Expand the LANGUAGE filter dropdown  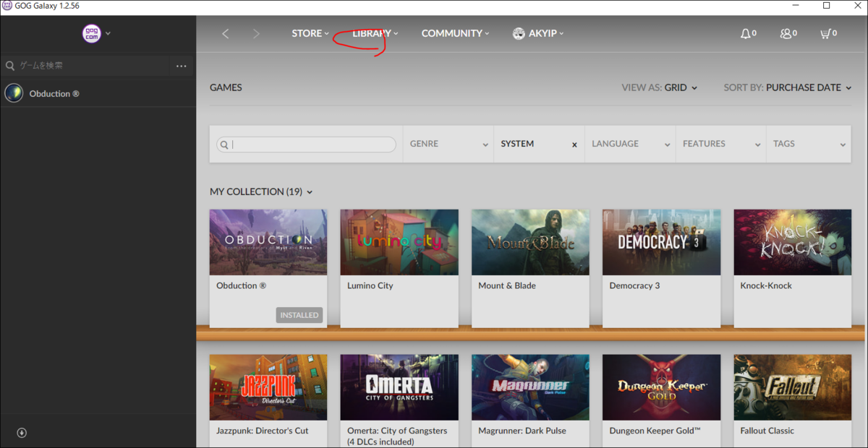(x=630, y=144)
